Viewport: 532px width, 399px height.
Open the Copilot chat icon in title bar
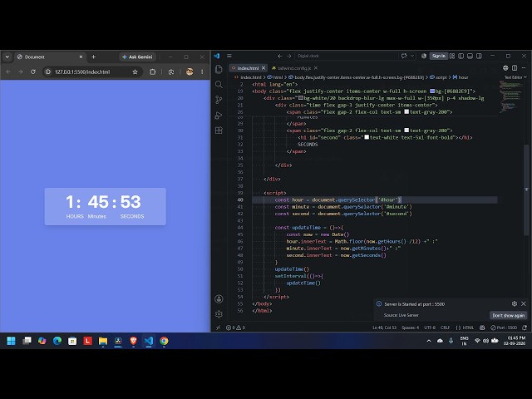tap(404, 56)
